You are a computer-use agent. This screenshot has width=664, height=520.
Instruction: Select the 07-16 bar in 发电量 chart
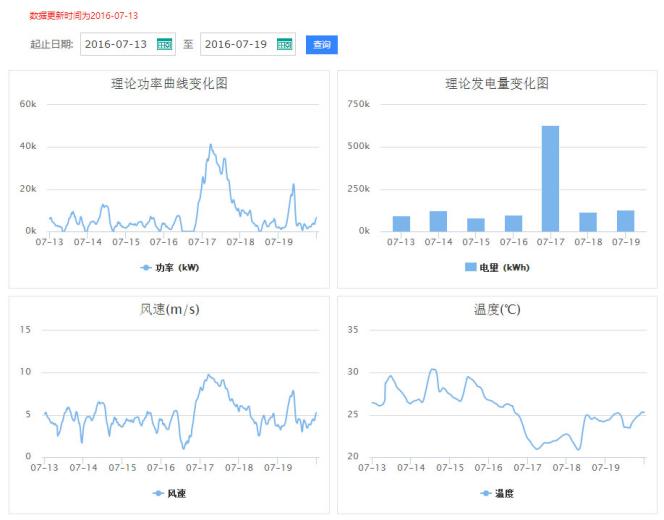coord(513,223)
